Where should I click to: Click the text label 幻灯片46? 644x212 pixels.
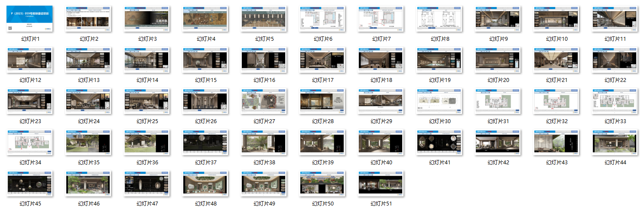click(89, 204)
